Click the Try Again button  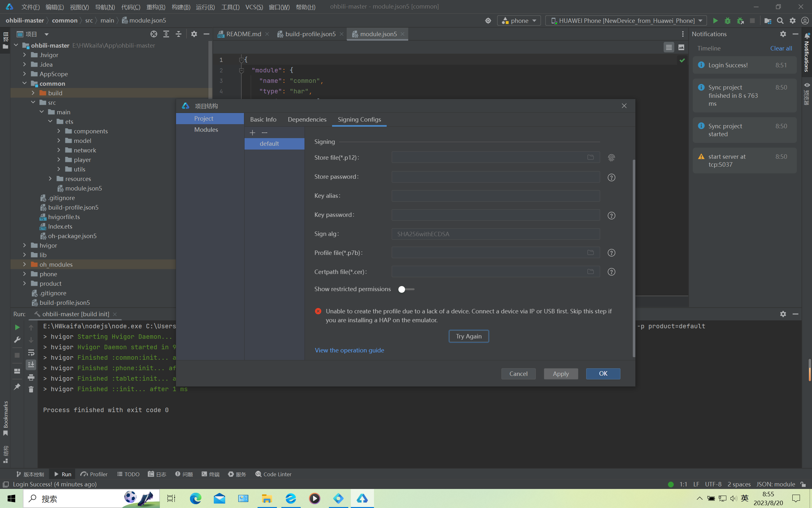tap(469, 336)
